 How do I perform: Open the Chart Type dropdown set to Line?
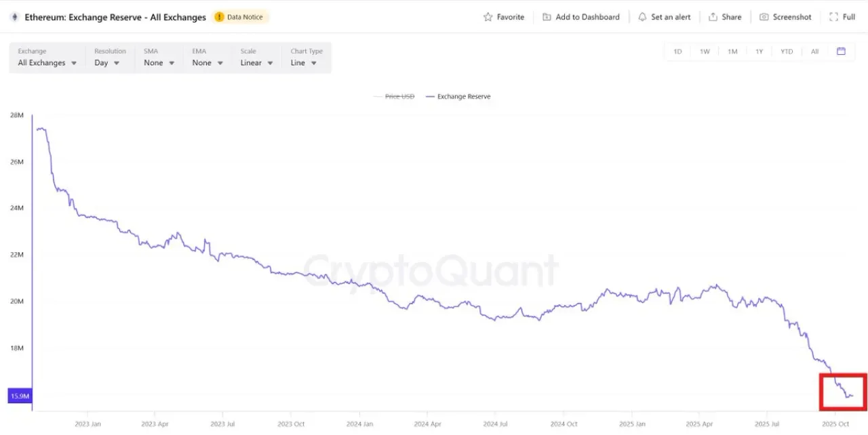(307, 58)
